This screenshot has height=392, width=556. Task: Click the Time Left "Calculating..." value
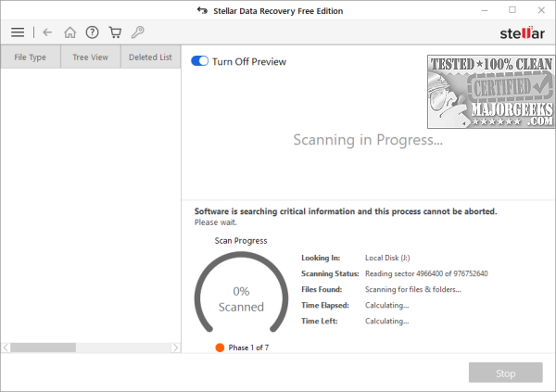click(386, 321)
